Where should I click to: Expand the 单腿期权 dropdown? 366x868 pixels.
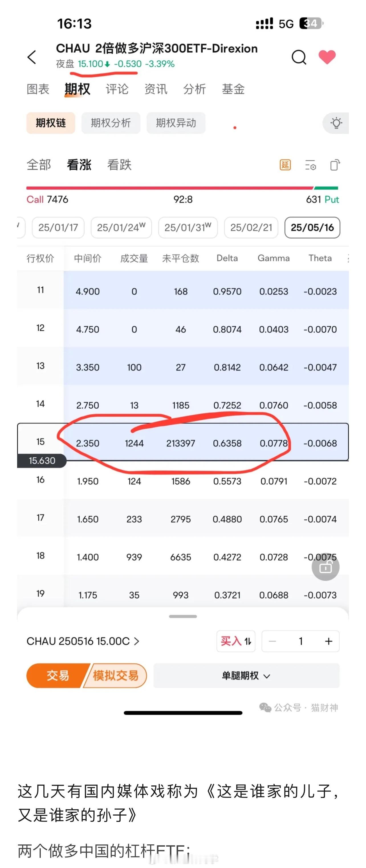[246, 675]
